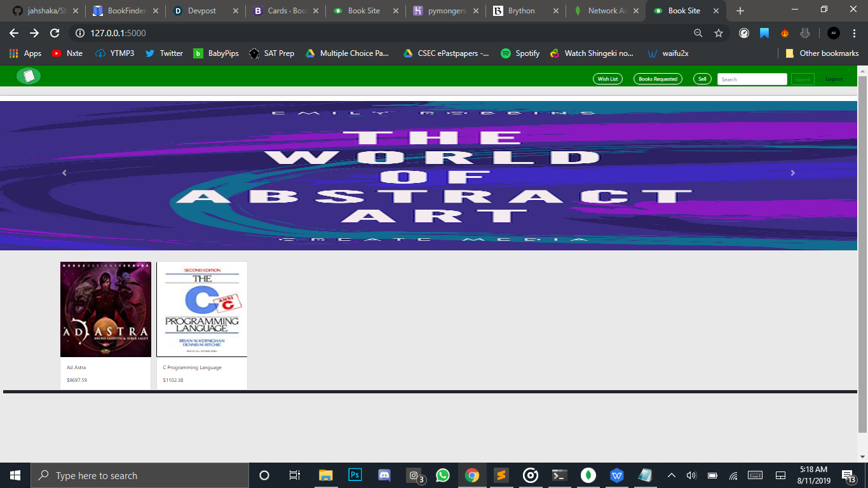The height and width of the screenshot is (488, 868).
Task: Open the SAT Prep bookmark
Action: (272, 53)
